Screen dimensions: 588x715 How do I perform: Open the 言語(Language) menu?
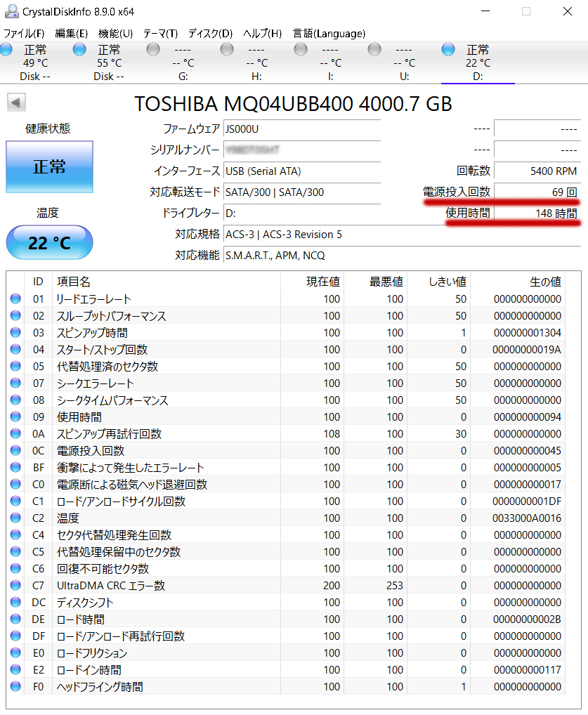[329, 34]
